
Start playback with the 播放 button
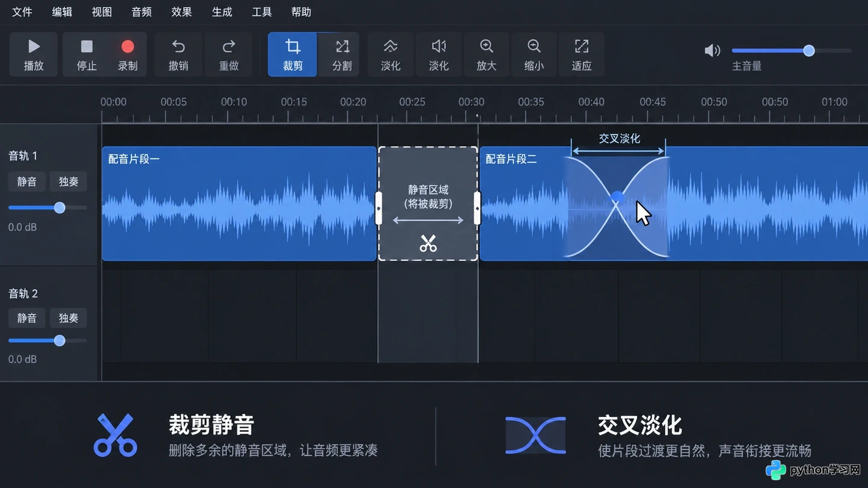(x=34, y=54)
